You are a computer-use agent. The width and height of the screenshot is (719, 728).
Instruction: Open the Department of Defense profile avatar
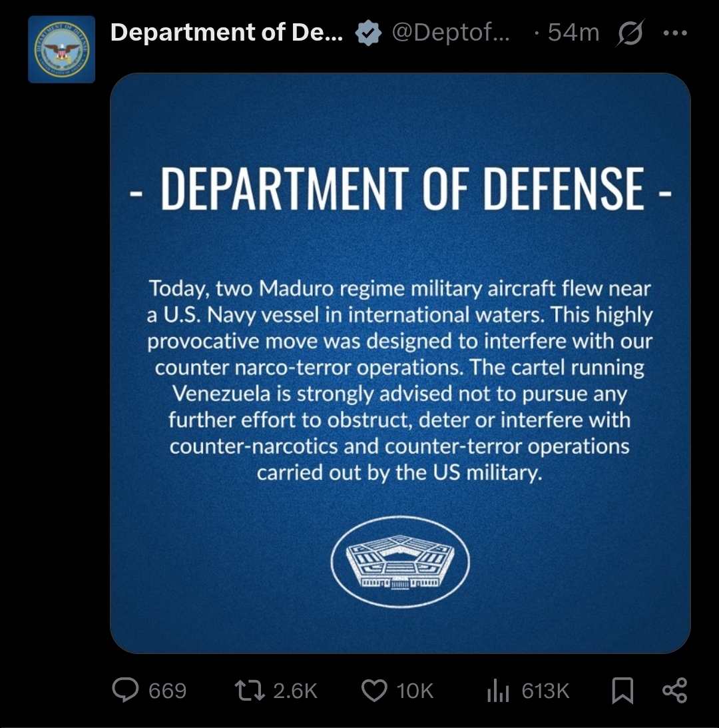[61, 49]
